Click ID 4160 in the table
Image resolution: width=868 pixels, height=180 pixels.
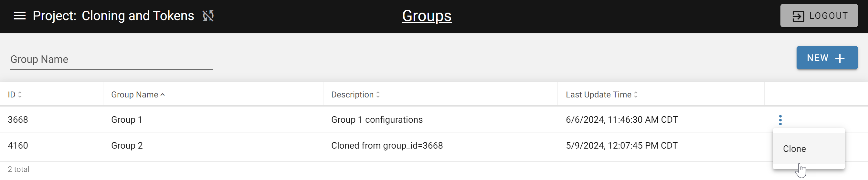pos(18,146)
